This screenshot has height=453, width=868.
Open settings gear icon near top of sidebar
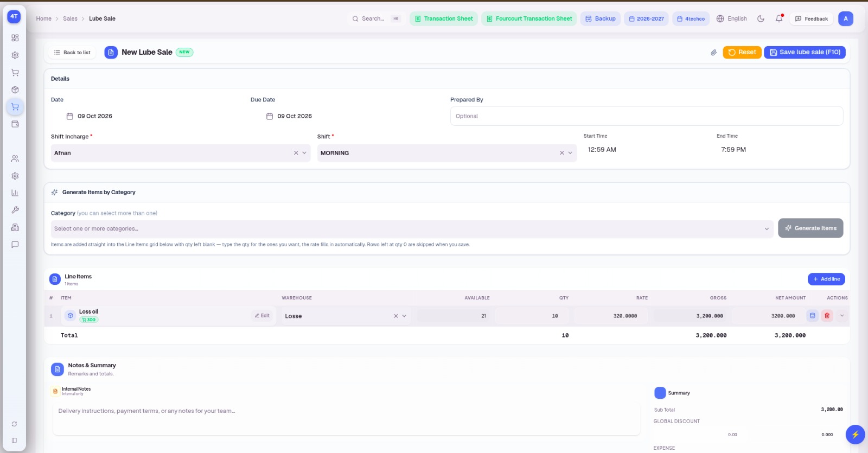15,55
